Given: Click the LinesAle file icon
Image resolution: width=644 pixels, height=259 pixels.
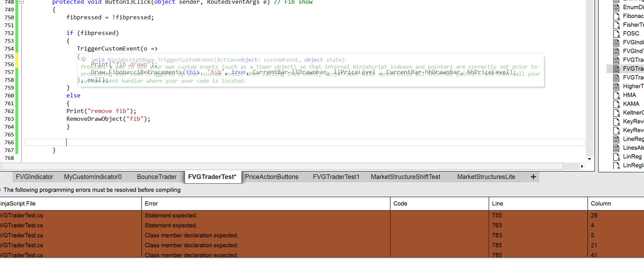Looking at the screenshot, I should tap(616, 148).
